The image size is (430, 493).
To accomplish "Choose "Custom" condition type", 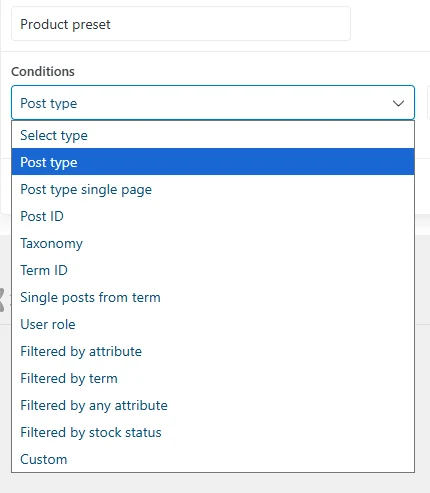I will [213, 459].
